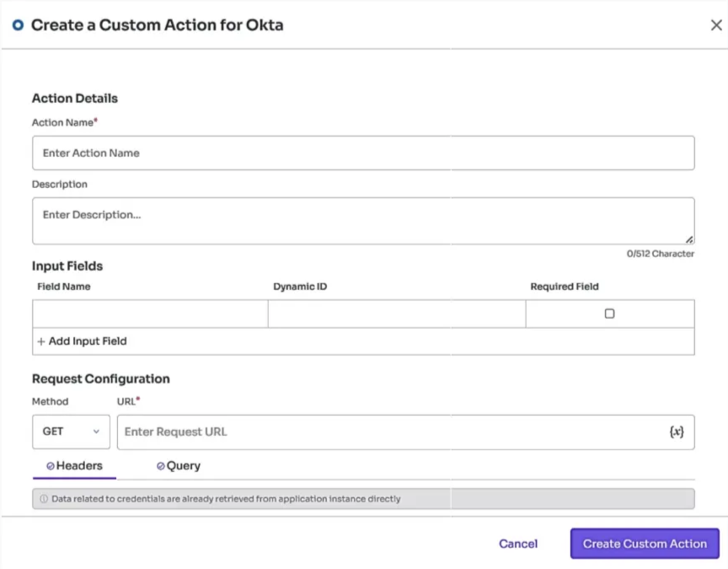This screenshot has height=569, width=728.
Task: Click the Dynamic ID table cell
Action: point(396,314)
